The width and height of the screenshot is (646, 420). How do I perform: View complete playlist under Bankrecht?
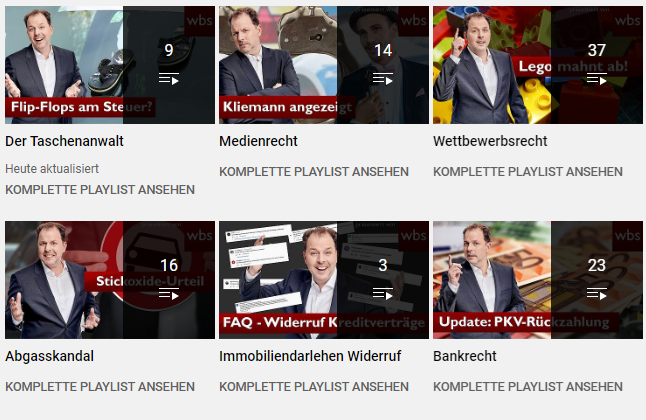pos(528,387)
